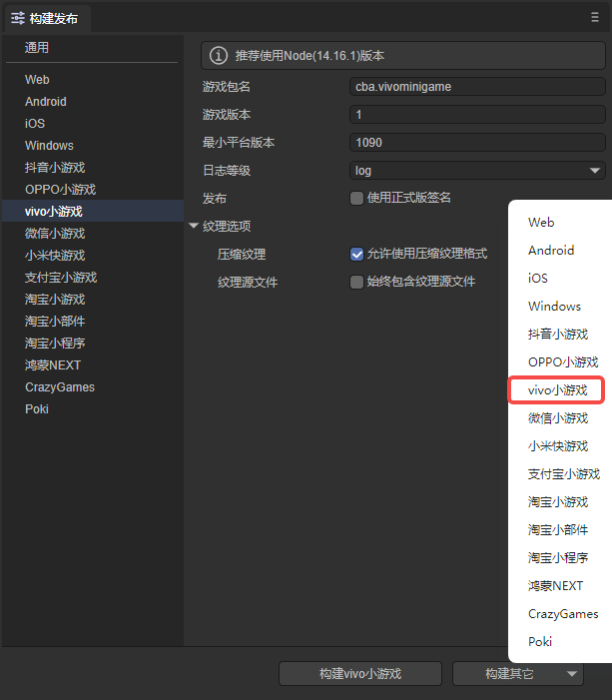Choose CrazyGames from the popup menu
Screen dimensions: 612x700
click(563, 613)
